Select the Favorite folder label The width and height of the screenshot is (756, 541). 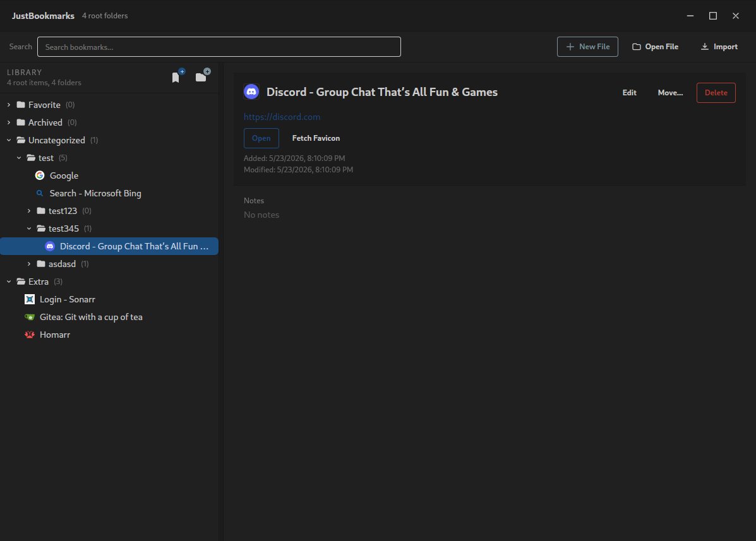click(44, 105)
